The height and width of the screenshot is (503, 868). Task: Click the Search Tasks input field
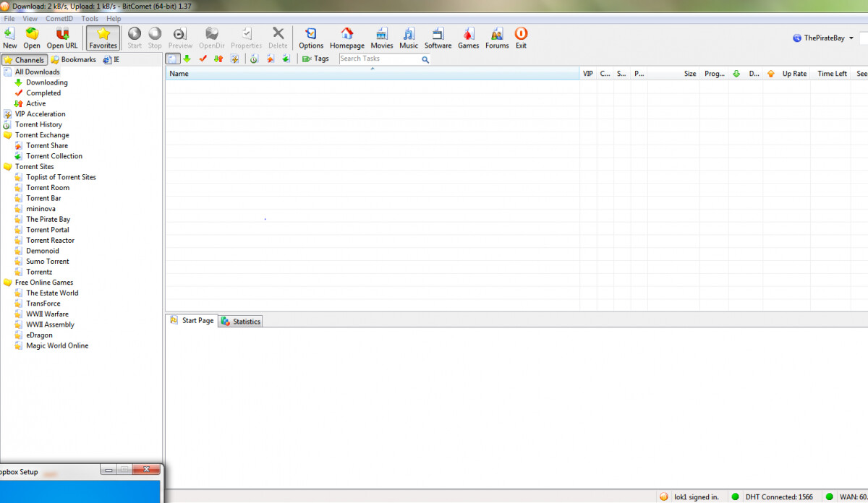379,59
